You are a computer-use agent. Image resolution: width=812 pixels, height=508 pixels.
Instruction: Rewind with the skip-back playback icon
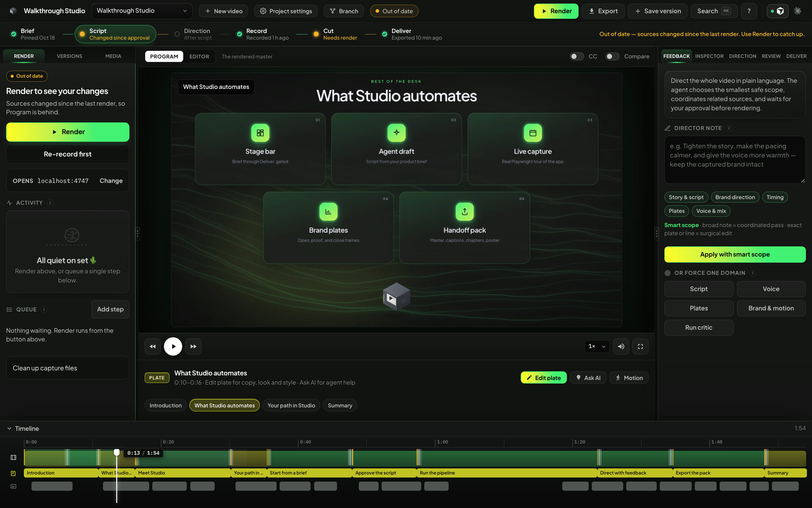point(153,346)
